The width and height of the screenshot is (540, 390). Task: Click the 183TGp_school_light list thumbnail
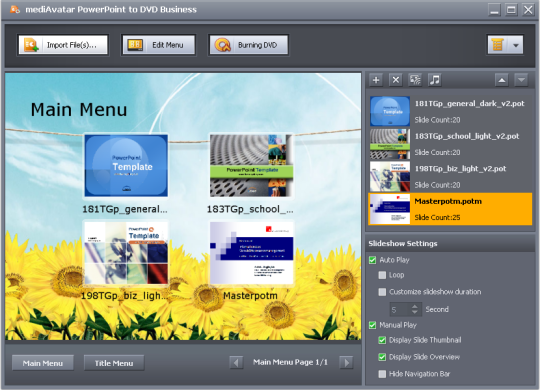coord(390,144)
